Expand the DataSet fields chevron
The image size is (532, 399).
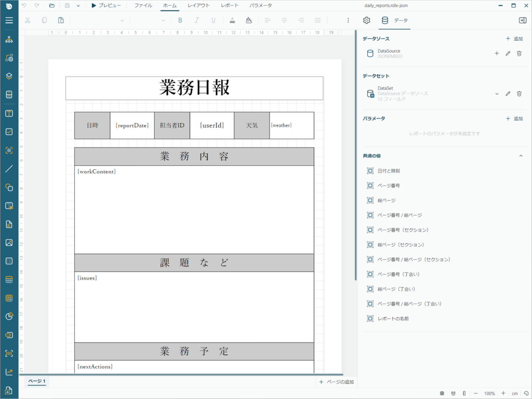click(497, 94)
